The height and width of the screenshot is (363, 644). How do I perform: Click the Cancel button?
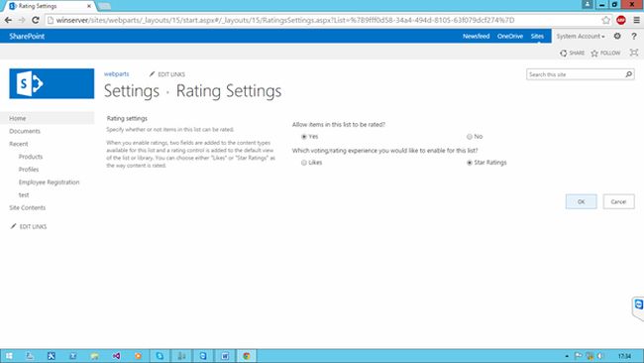click(618, 201)
